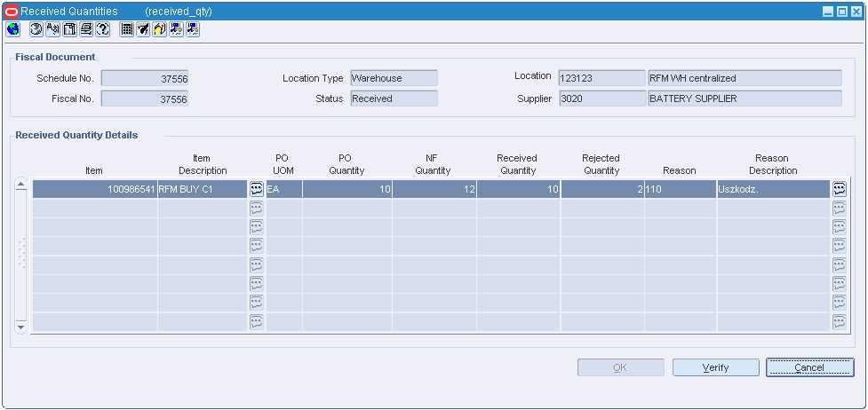Click the Fiscal No. field showing 37556
This screenshot has width=868, height=410.
[145, 99]
